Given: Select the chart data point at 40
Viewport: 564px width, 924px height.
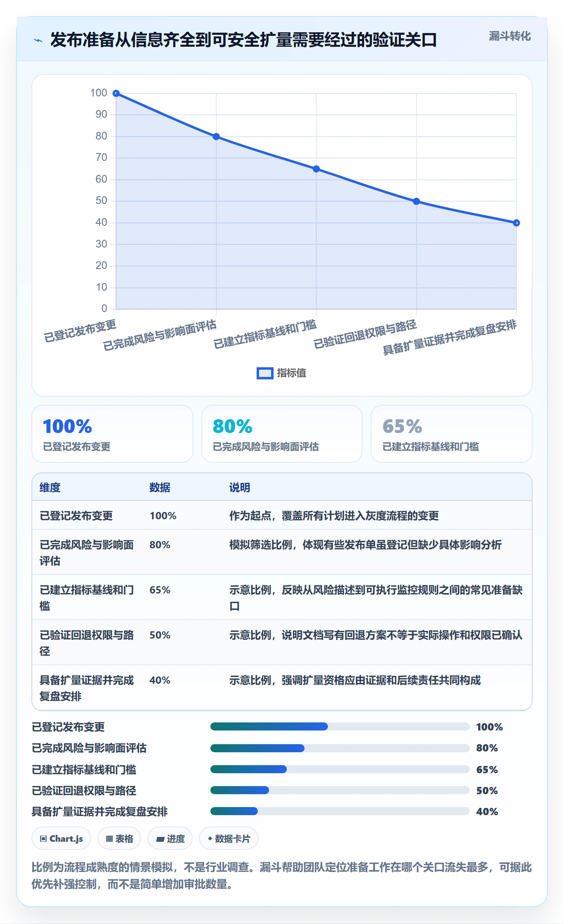Looking at the screenshot, I should pyautogui.click(x=516, y=223).
